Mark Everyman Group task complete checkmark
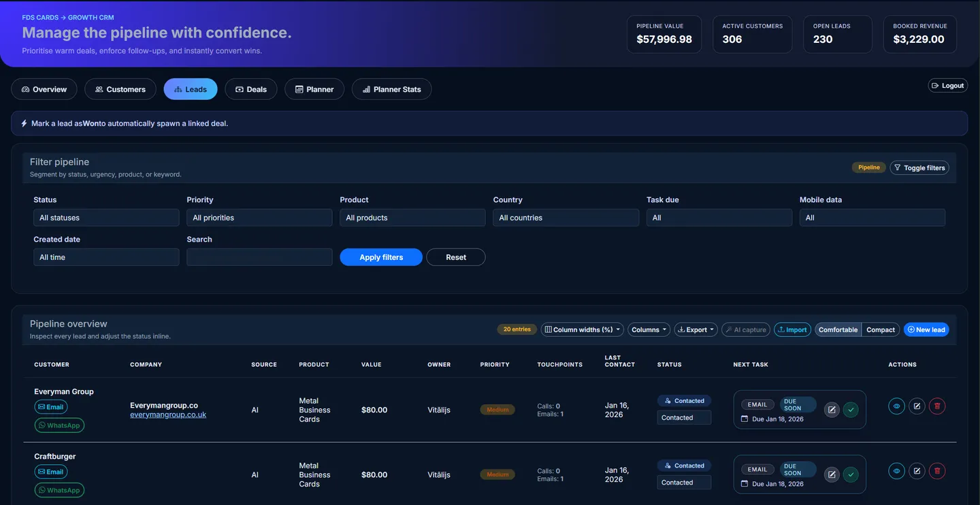 [x=851, y=410]
